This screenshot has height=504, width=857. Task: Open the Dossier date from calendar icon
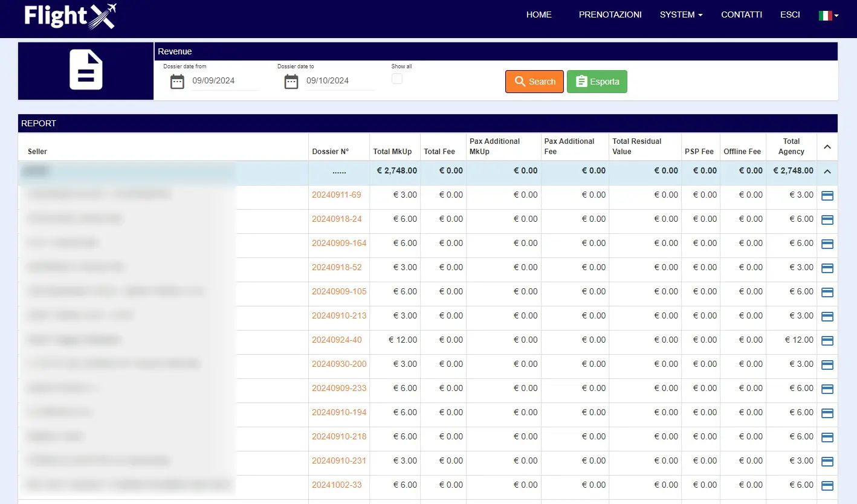(177, 82)
